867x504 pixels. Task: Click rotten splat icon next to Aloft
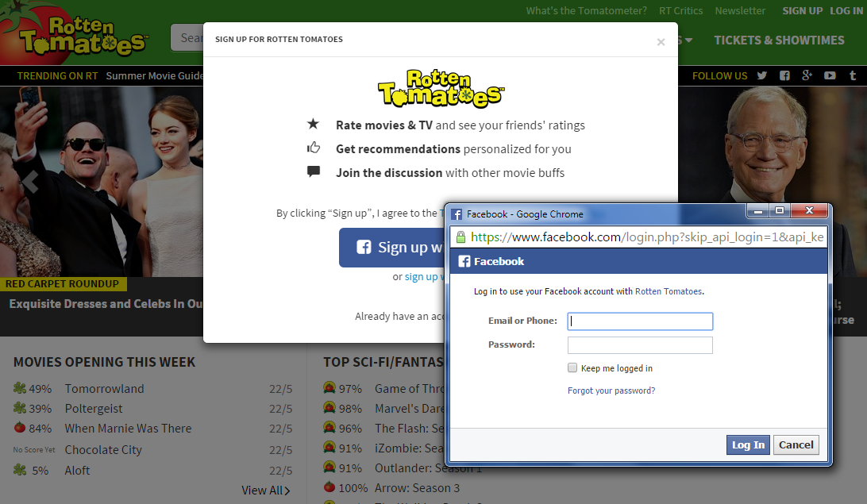pos(20,470)
